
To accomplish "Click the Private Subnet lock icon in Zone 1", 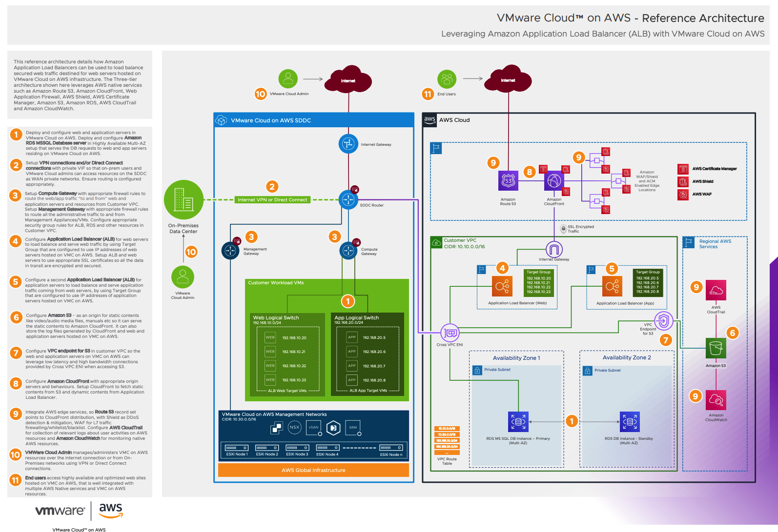I will pos(477,371).
